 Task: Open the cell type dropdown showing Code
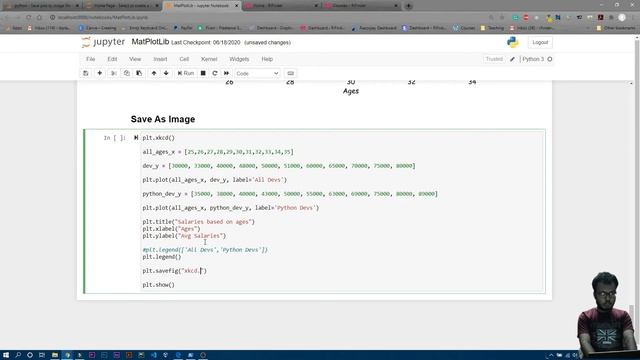click(x=257, y=73)
